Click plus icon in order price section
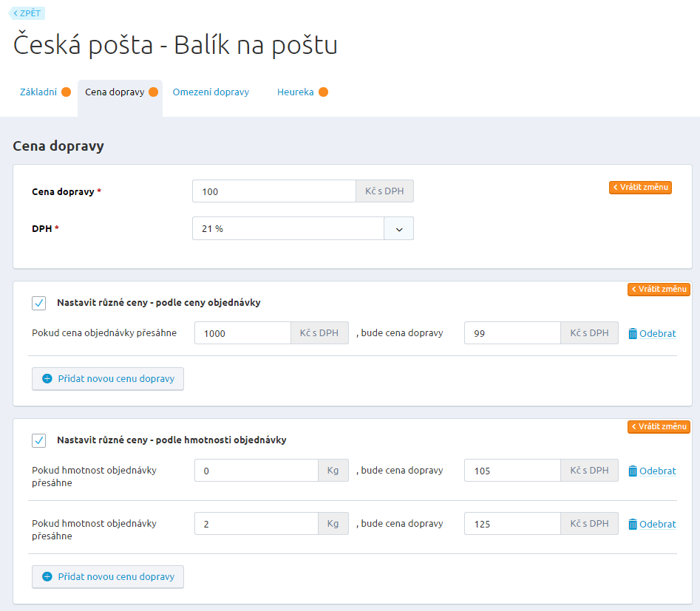The image size is (700, 611). tap(47, 378)
